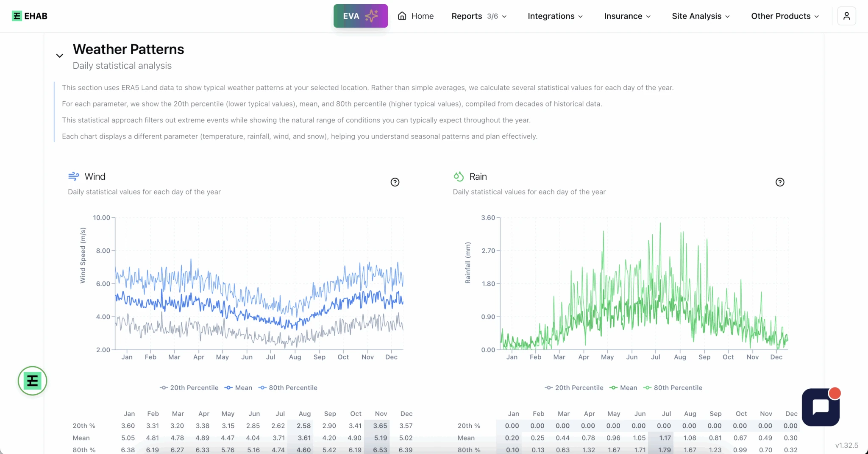This screenshot has width=868, height=454.
Task: Open the Insurance menu
Action: pyautogui.click(x=627, y=16)
